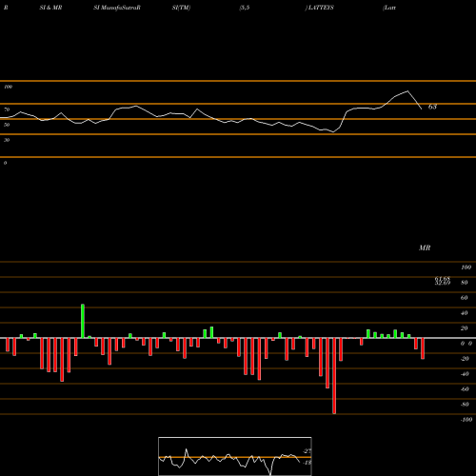Viewport: 476px width, 476px height.
Task: Click the "40" label on the MR right axis
Action: [x=465, y=313]
